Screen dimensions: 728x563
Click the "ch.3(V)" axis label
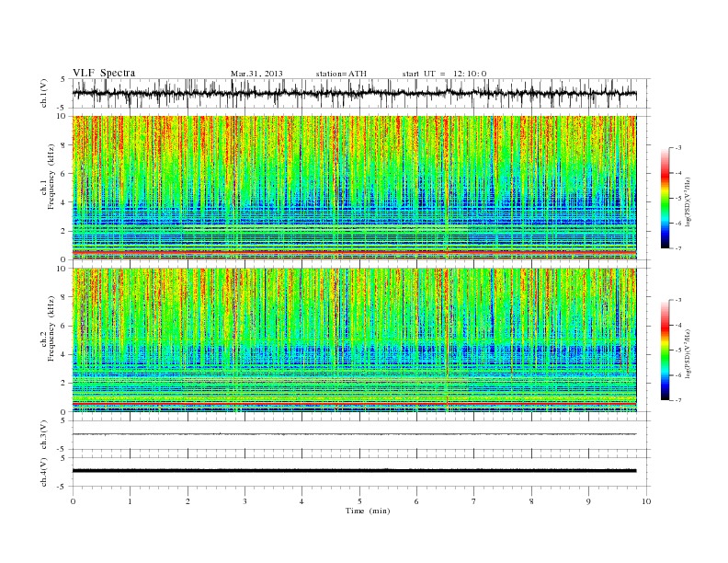(44, 435)
